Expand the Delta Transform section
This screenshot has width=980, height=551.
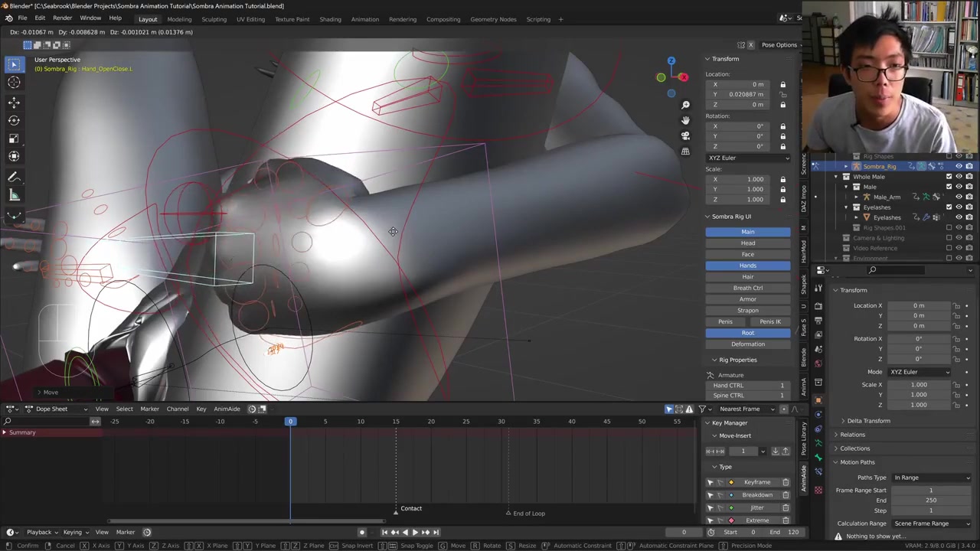coord(868,421)
